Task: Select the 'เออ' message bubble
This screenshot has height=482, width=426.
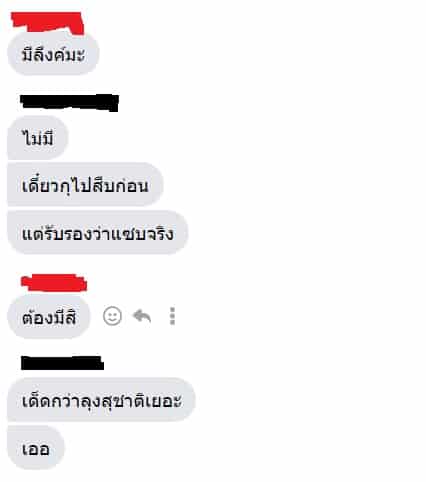Action: click(x=36, y=448)
